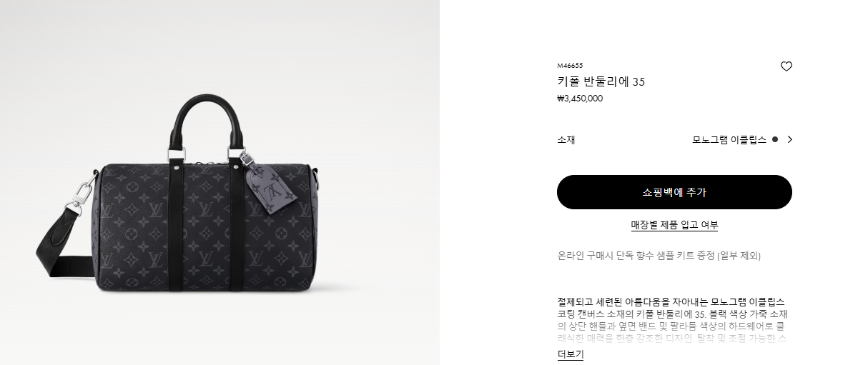The image size is (868, 365).
Task: Open the 매장별 제품 입고 여부 link
Action: coord(674,225)
